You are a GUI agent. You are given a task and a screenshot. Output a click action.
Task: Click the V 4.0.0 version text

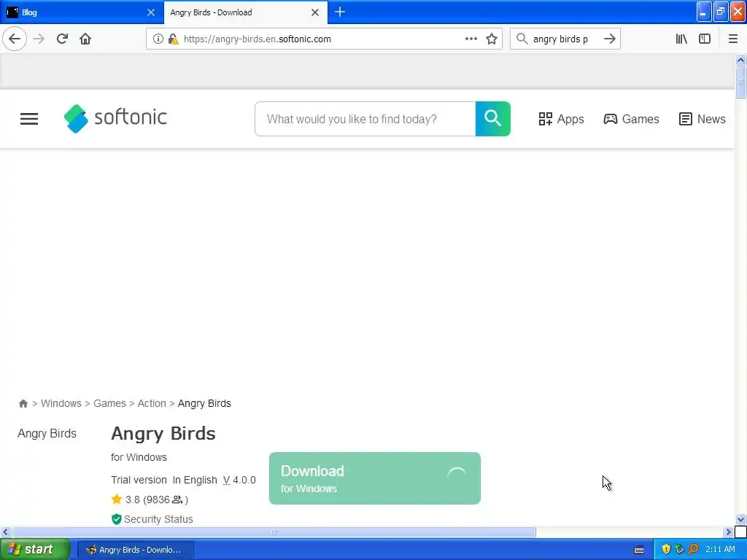(x=239, y=480)
